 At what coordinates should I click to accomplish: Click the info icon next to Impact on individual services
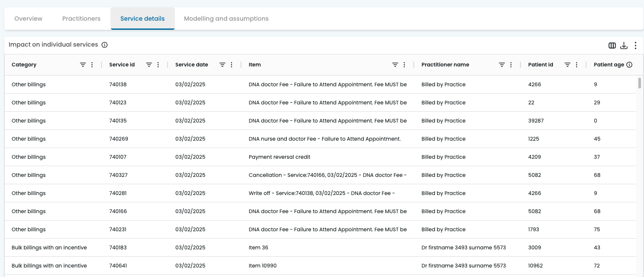(x=105, y=44)
